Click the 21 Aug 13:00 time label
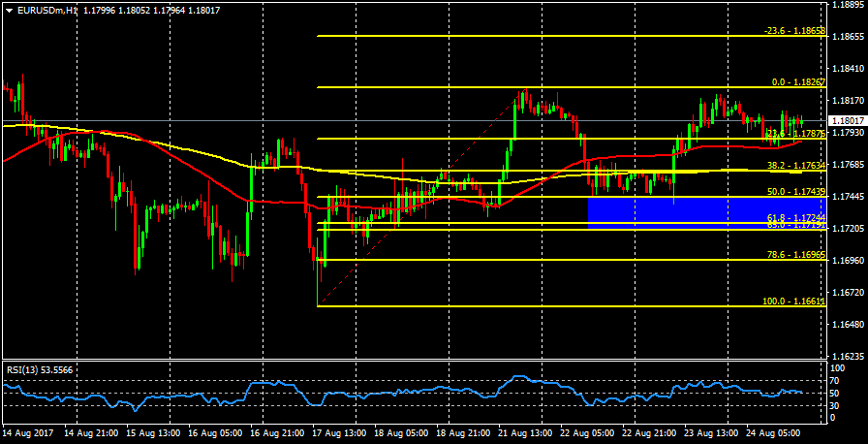Viewport: 868px width, 444px height. click(526, 434)
